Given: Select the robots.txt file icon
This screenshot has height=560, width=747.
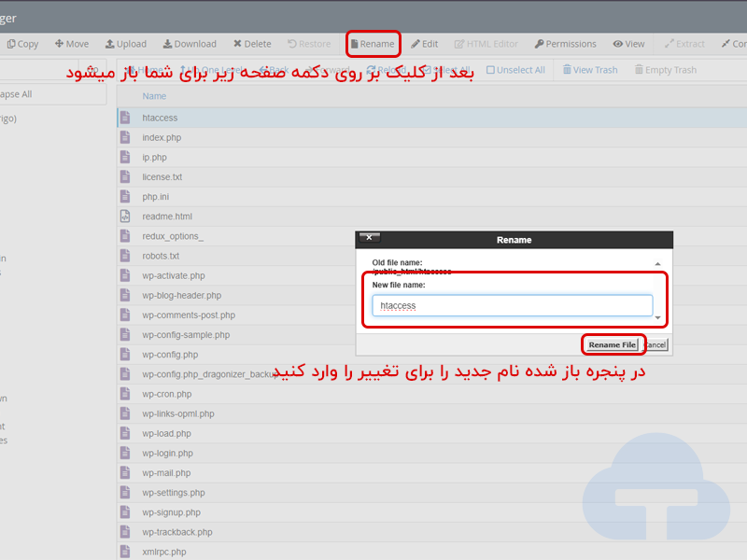Looking at the screenshot, I should coord(125,256).
